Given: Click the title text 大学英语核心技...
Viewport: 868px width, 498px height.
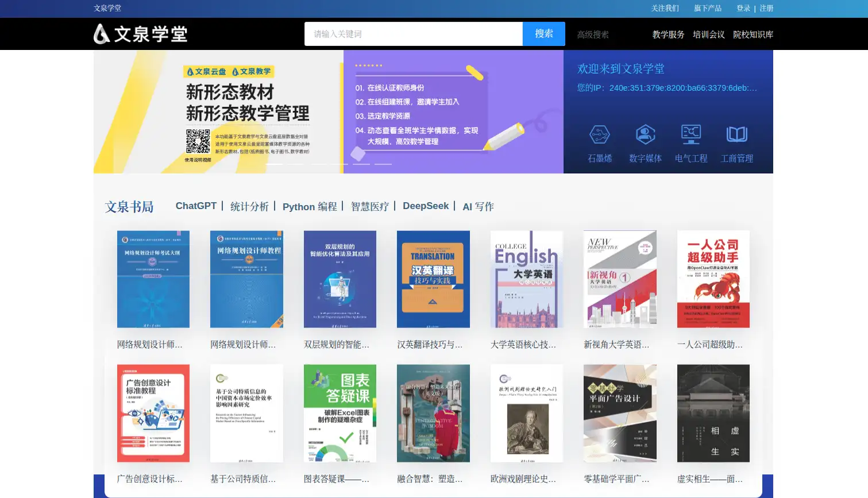Looking at the screenshot, I should pyautogui.click(x=523, y=345).
